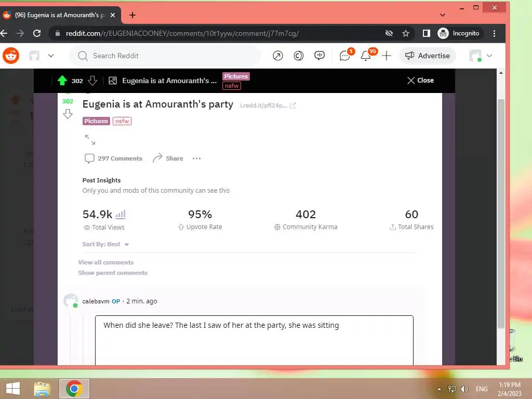Open the three-dots more options menu
The width and height of the screenshot is (532, 399).
tap(196, 158)
